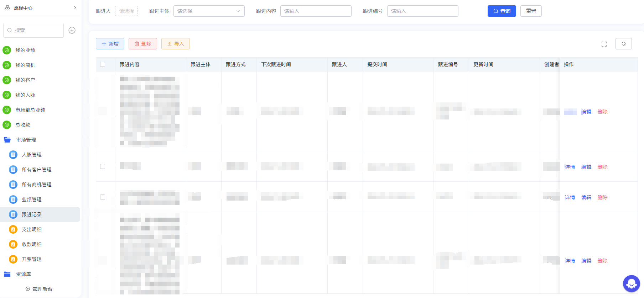The height and width of the screenshot is (298, 644).
Task: Open the 跟进人 请选择 selector
Action: (x=126, y=11)
